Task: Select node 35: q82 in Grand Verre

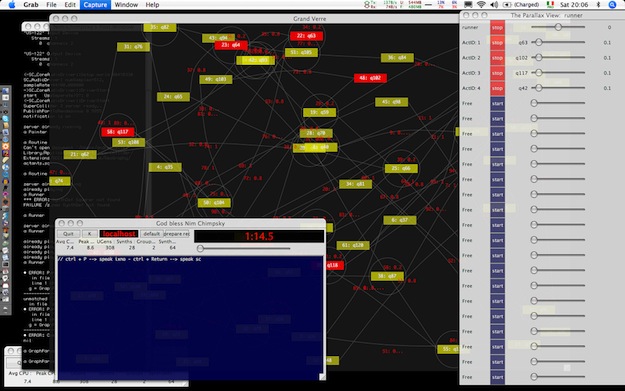Action: tap(160, 27)
